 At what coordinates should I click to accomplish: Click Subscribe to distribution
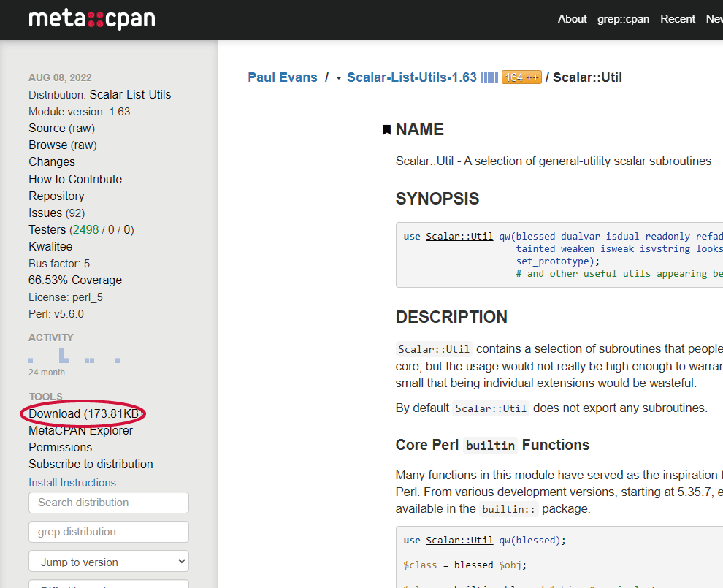(x=91, y=464)
